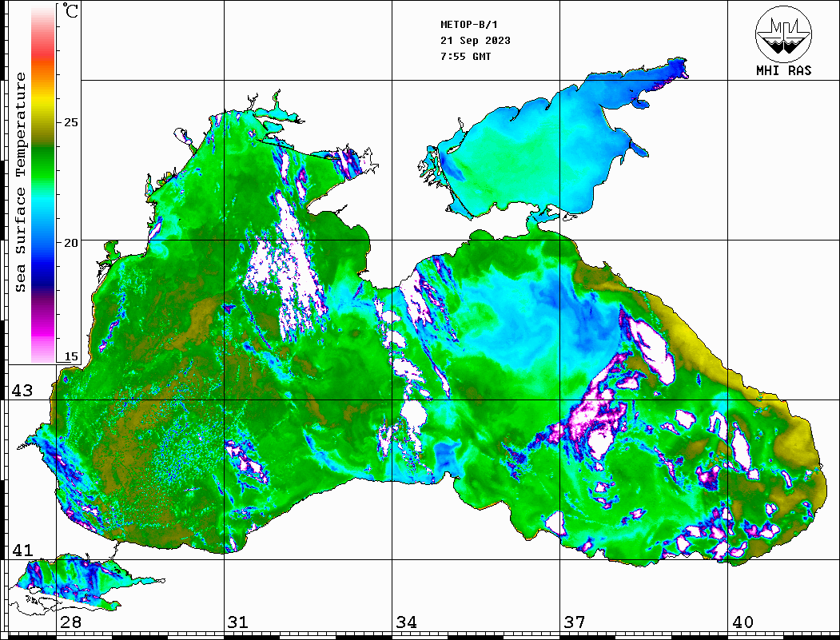Click the '°C' unit label
Screen dimensions: 840x640
70,10
